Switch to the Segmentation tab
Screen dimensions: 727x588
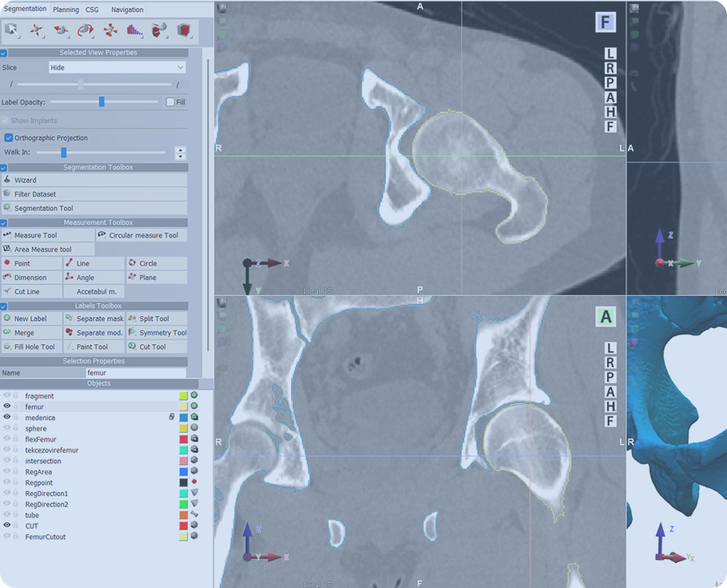point(25,9)
